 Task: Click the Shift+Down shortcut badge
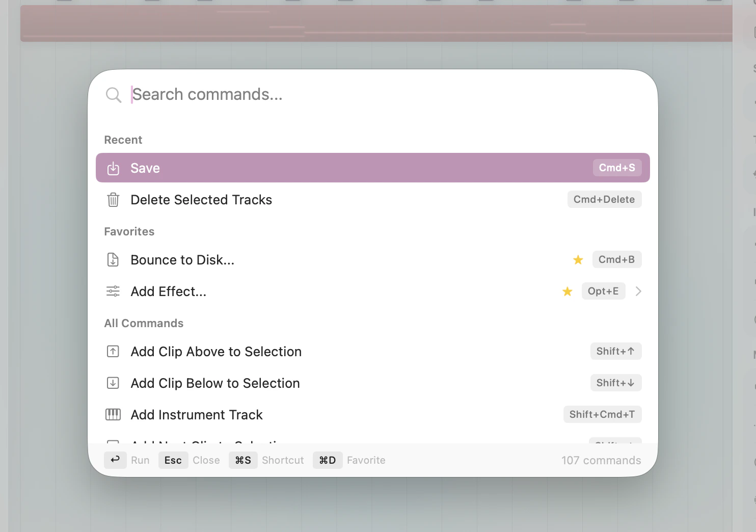[x=616, y=383]
